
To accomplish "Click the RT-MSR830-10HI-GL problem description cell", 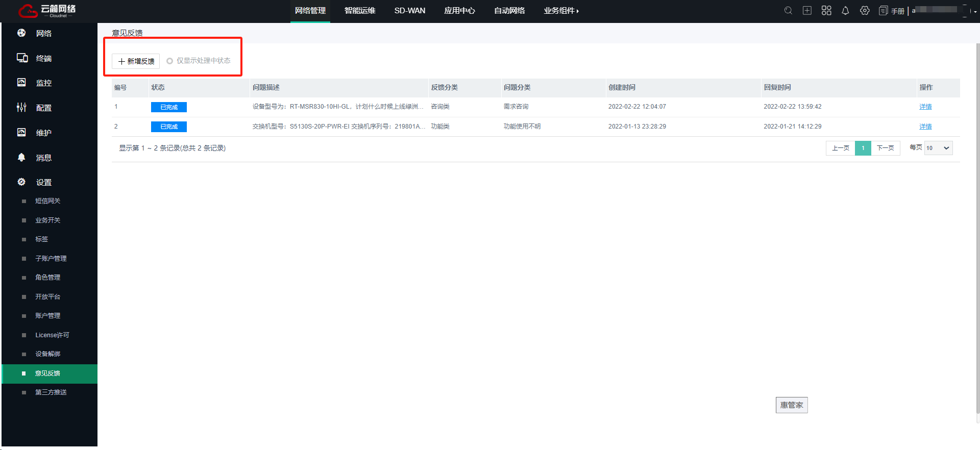I will (338, 107).
